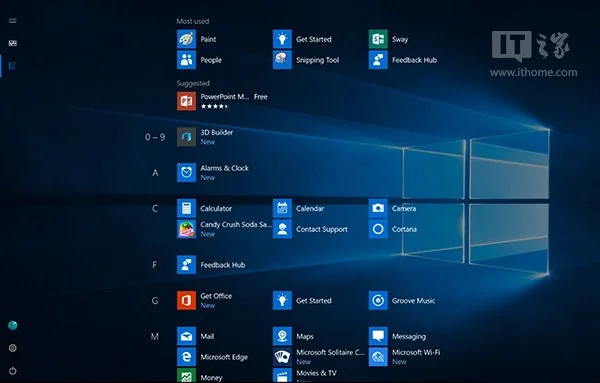The image size is (600, 383).
Task: Click the "3D Builder" label text
Action: pos(217,132)
